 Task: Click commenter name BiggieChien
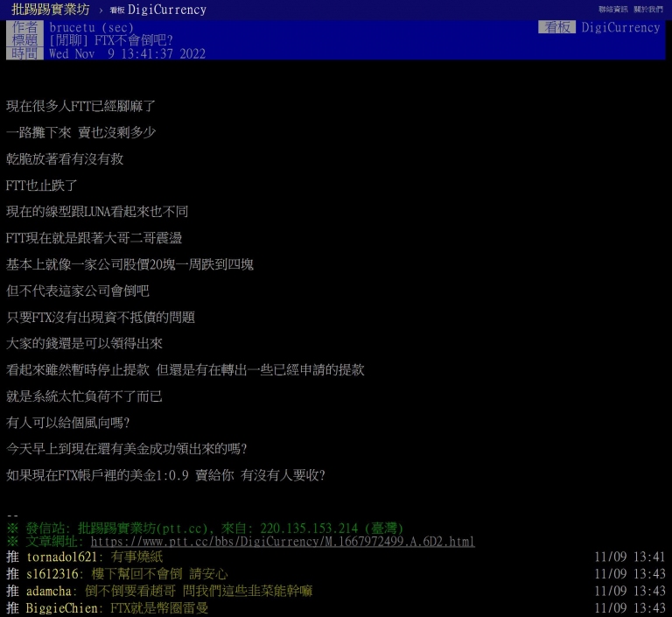(61, 608)
